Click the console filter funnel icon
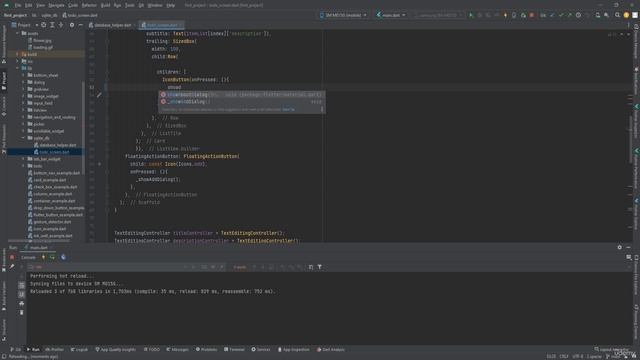The width and height of the screenshot is (640, 360). click(x=320, y=267)
